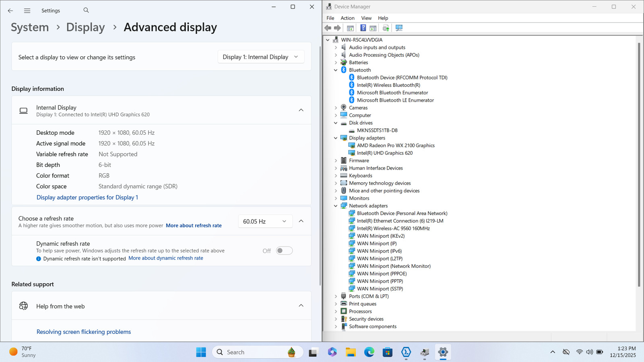This screenshot has width=644, height=362.
Task: Toggle the Dynamic refresh rate switch
Action: (284, 251)
